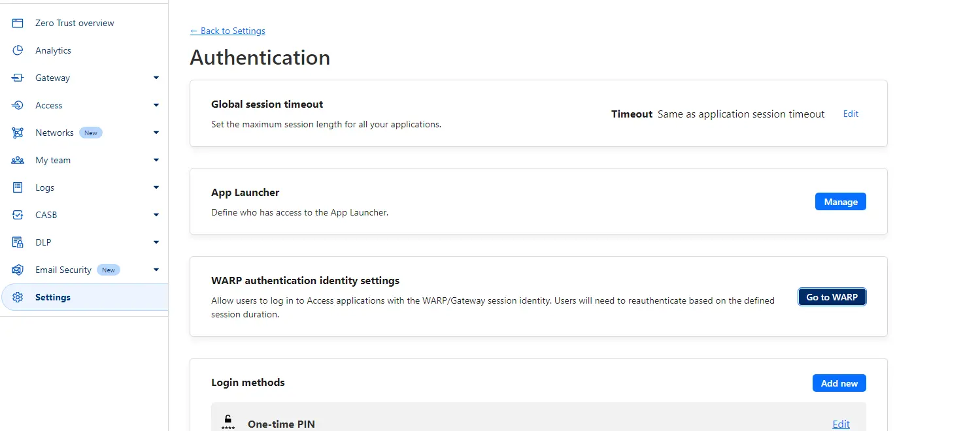Viewport: 980px width, 431px height.
Task: Click the Go to WARP button
Action: click(x=832, y=297)
